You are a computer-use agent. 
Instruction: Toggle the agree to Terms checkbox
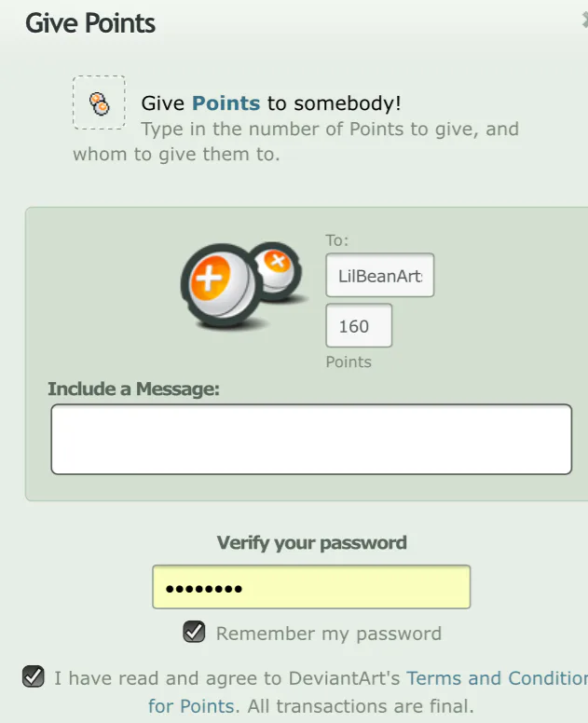34,677
